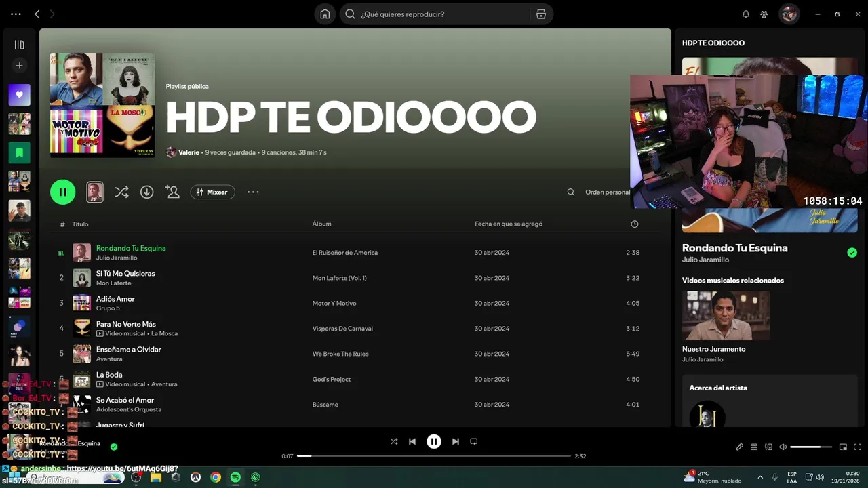This screenshot has height=488, width=868.
Task: Skip to previous track
Action: pos(412,441)
